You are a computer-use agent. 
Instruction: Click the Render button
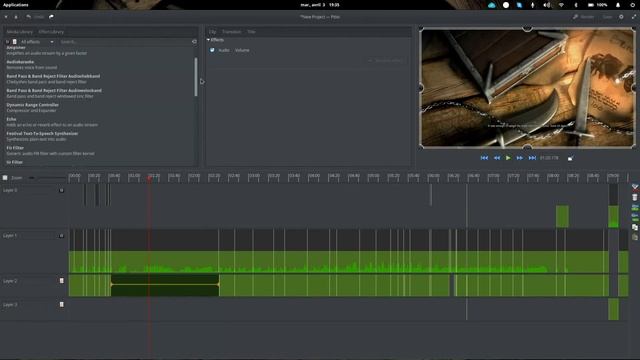coord(583,17)
